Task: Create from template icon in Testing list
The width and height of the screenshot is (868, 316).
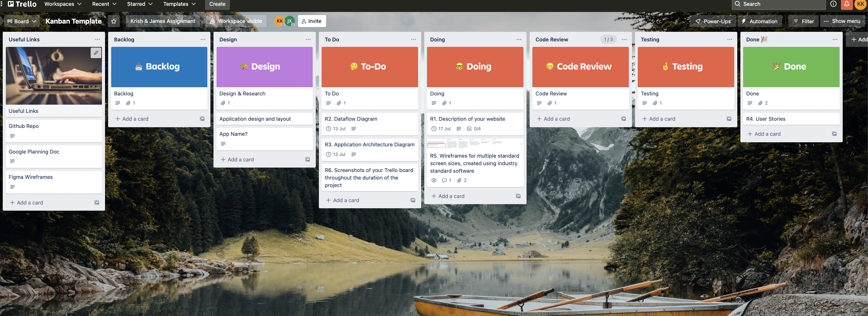Action: click(x=729, y=119)
